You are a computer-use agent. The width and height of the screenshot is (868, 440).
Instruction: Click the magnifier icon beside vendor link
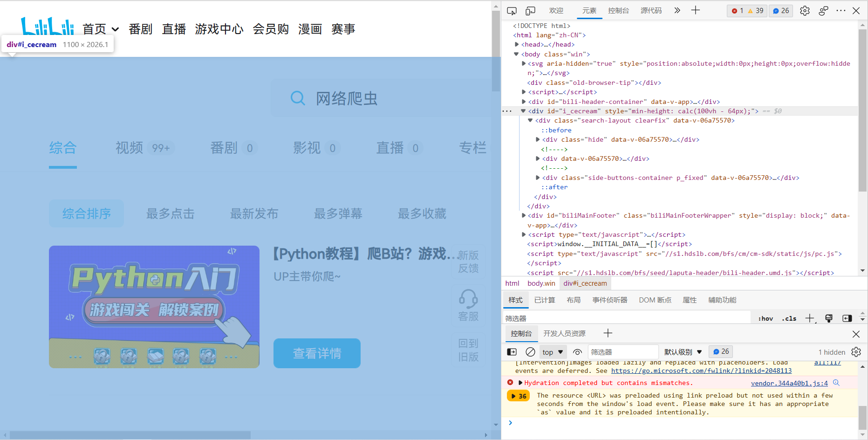836,383
